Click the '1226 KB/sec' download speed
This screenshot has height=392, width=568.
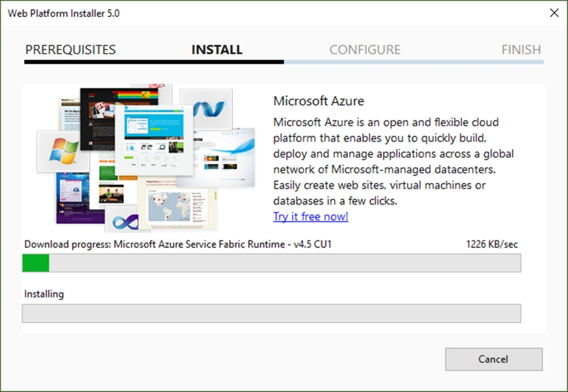click(x=492, y=244)
